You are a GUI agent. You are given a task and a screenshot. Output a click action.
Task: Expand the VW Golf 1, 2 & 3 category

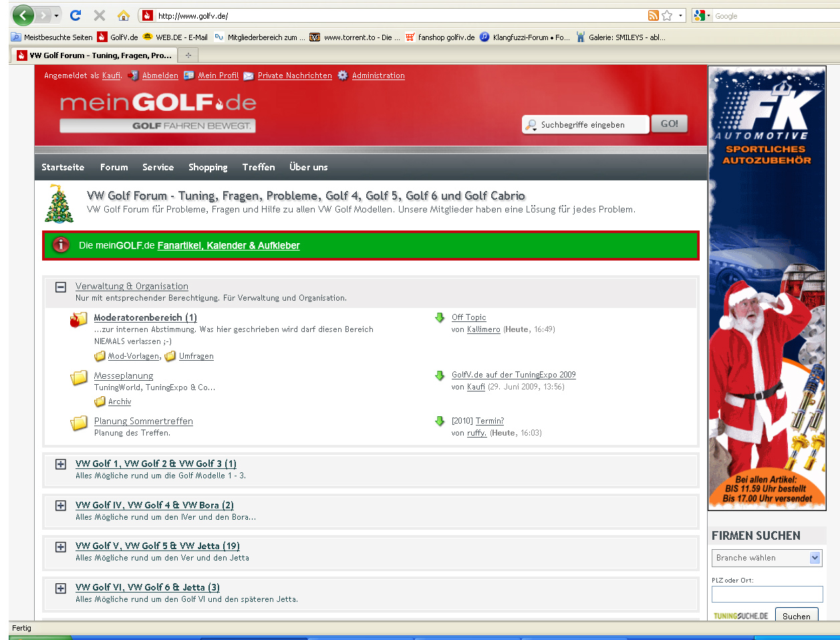point(61,464)
